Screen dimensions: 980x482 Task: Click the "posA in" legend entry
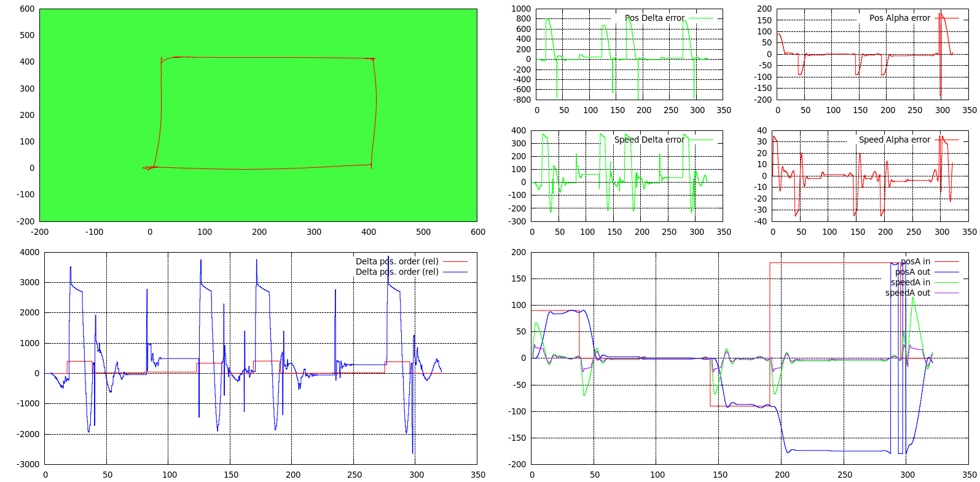tap(915, 261)
